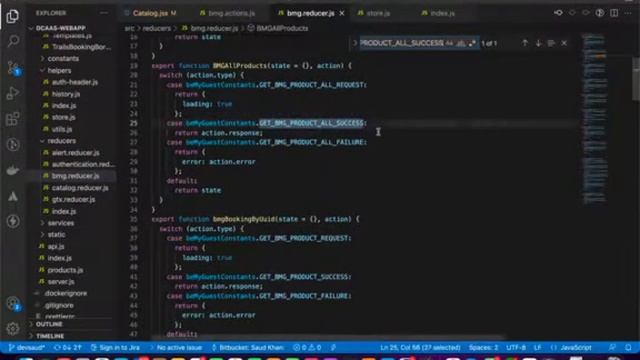Screen dimensions: 640x360
Task: Open alert.reducer.js in the explorer
Action: tap(76, 153)
